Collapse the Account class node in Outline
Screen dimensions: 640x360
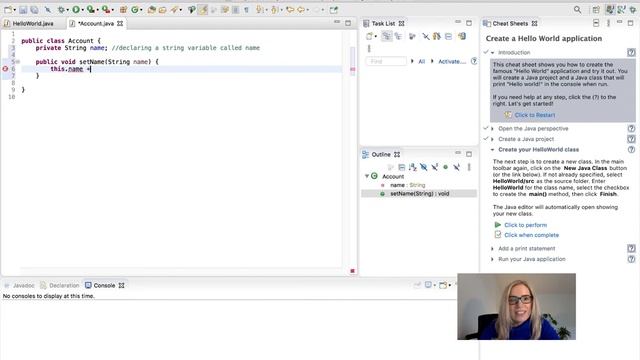pyautogui.click(x=367, y=176)
